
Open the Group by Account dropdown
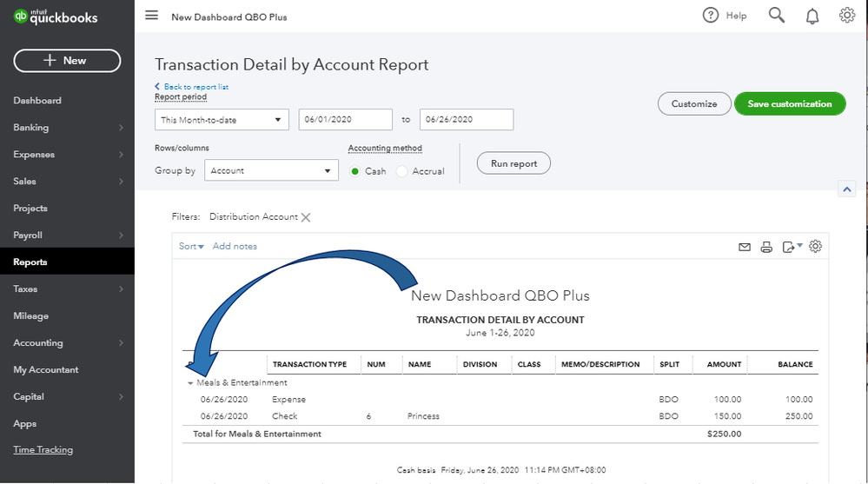271,170
